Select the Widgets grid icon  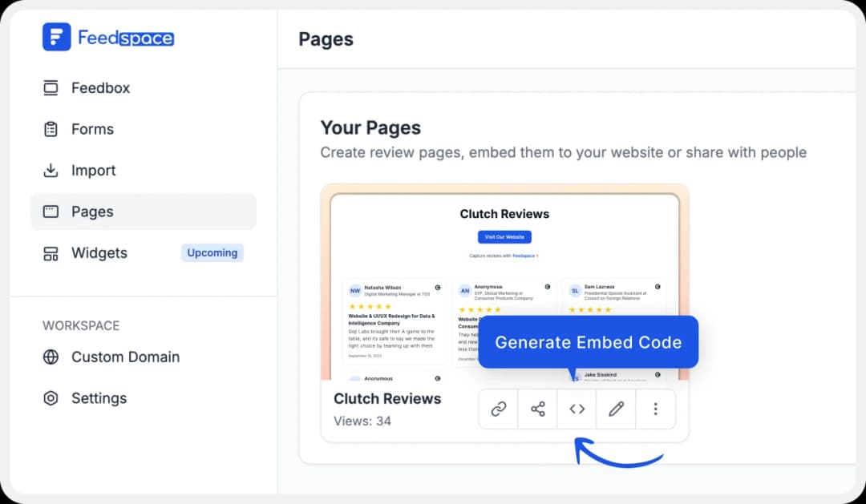pos(50,253)
